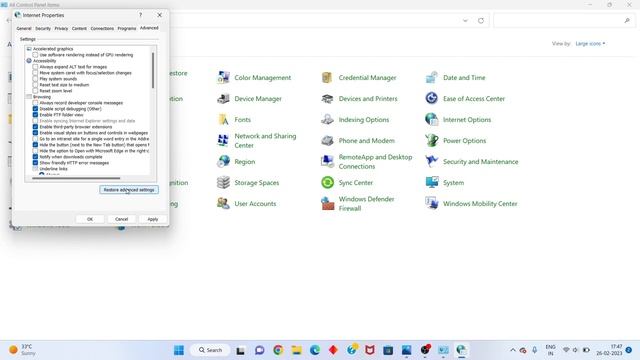The image size is (640, 360).
Task: Expand the address bar history dropdown
Action: point(465,20)
